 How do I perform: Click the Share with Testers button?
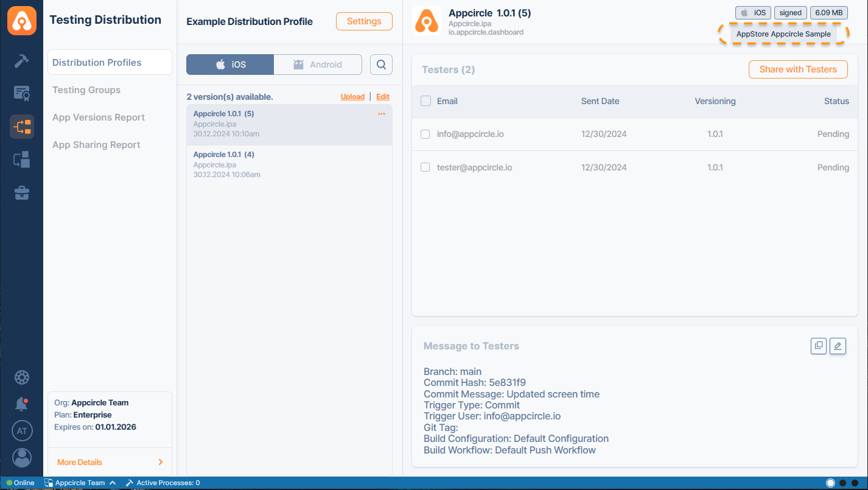pyautogui.click(x=797, y=69)
